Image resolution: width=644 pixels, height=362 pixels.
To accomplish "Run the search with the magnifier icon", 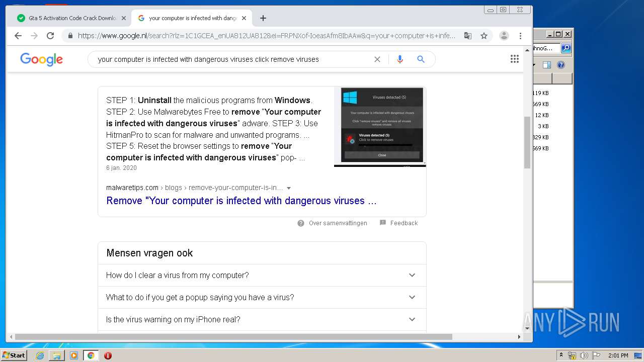I will click(421, 59).
